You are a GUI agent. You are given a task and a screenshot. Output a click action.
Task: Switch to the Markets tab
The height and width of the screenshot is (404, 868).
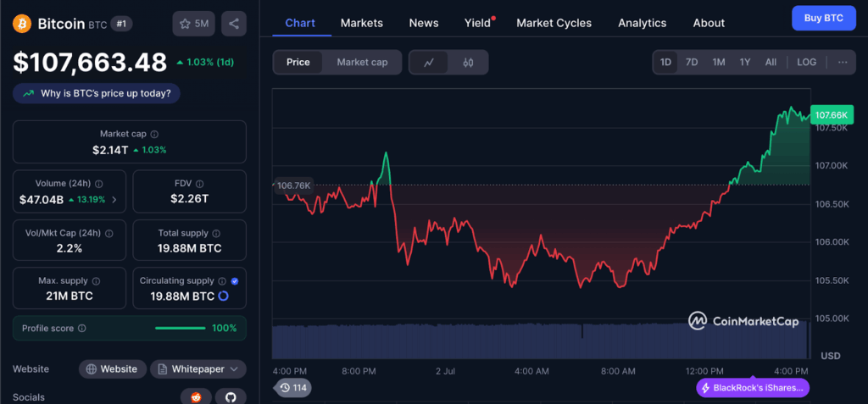[x=362, y=23]
